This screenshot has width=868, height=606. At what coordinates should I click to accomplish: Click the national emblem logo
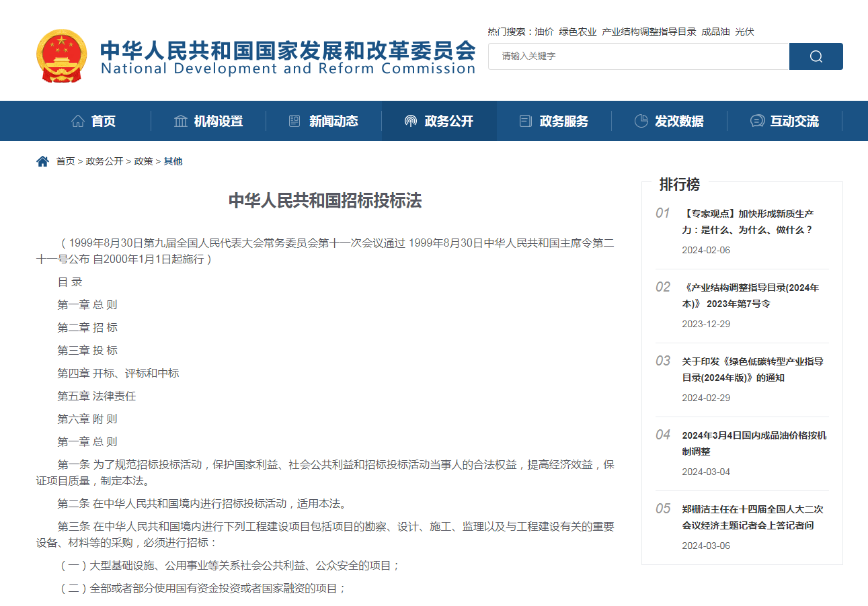point(61,56)
